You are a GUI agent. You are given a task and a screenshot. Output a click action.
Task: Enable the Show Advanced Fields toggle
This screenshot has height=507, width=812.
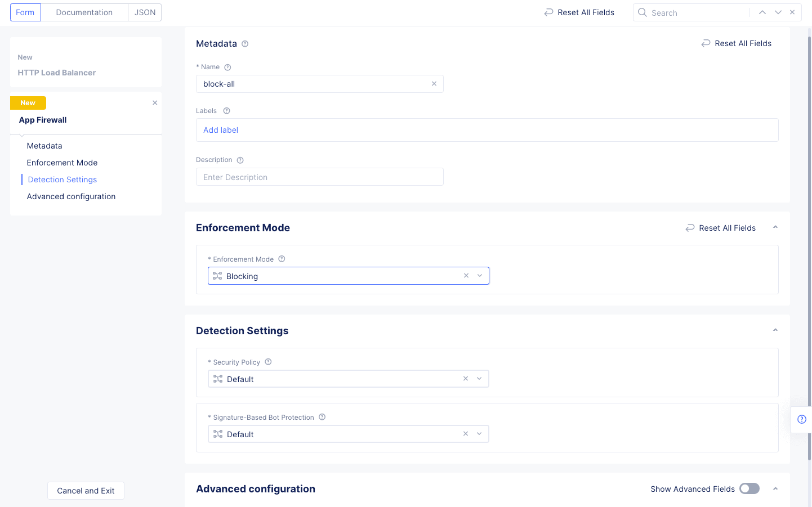pos(749,488)
